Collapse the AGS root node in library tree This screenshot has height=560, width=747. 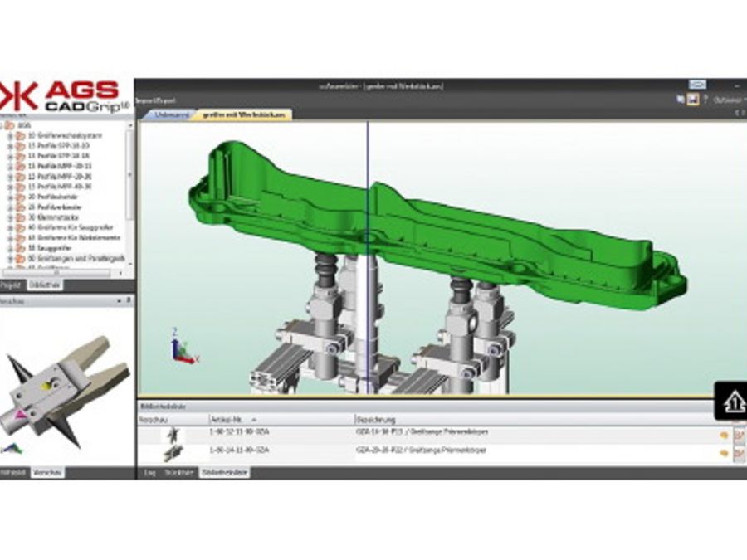[x=2, y=126]
